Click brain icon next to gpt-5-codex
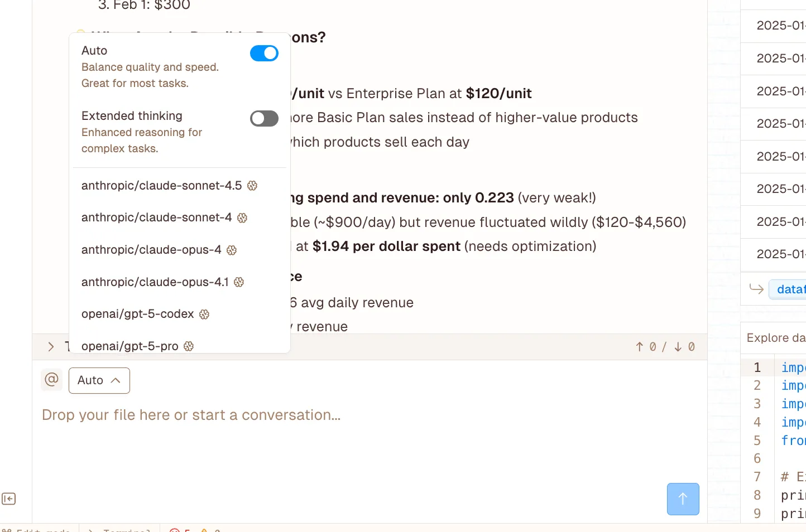This screenshot has width=806, height=532. click(204, 315)
